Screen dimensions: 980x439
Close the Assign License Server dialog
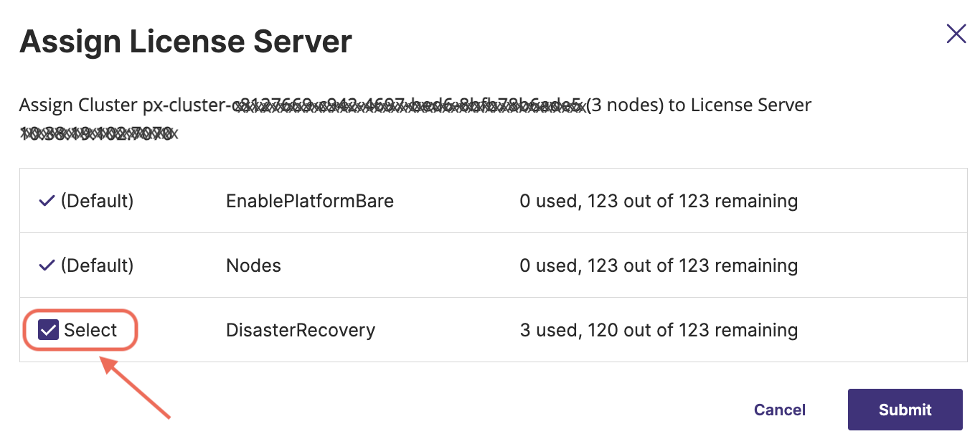click(956, 34)
